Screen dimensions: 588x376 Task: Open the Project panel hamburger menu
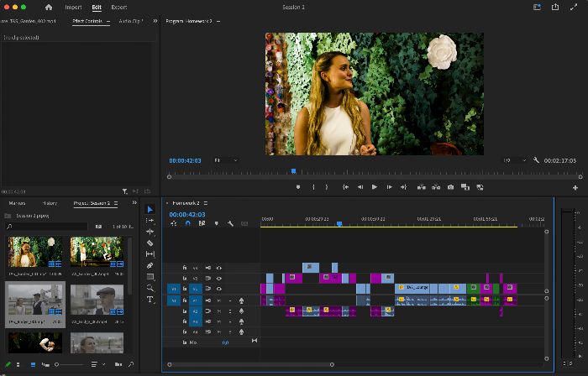coord(116,203)
